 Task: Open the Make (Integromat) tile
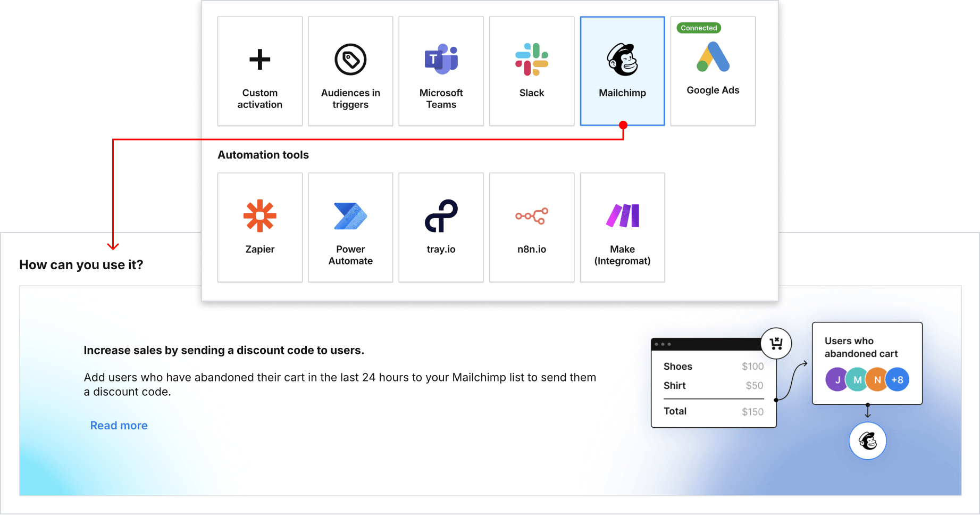622,227
